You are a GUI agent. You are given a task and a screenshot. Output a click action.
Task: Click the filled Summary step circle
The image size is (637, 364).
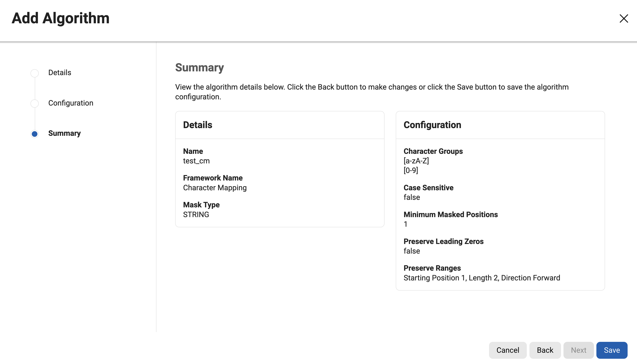tap(35, 134)
